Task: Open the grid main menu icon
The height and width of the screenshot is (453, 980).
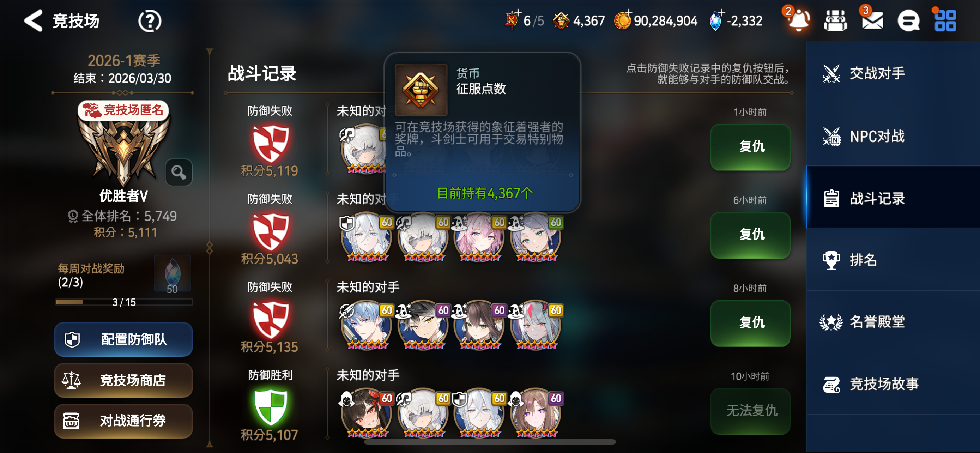Action: 945,20
